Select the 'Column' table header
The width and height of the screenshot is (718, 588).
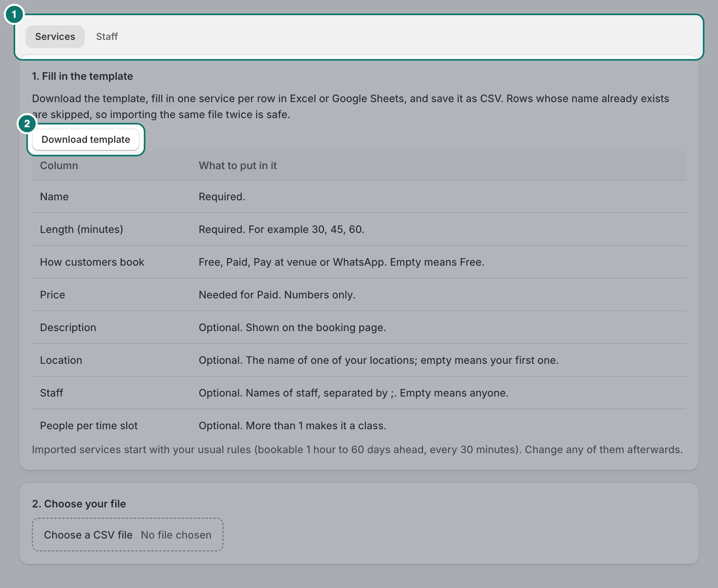(59, 166)
